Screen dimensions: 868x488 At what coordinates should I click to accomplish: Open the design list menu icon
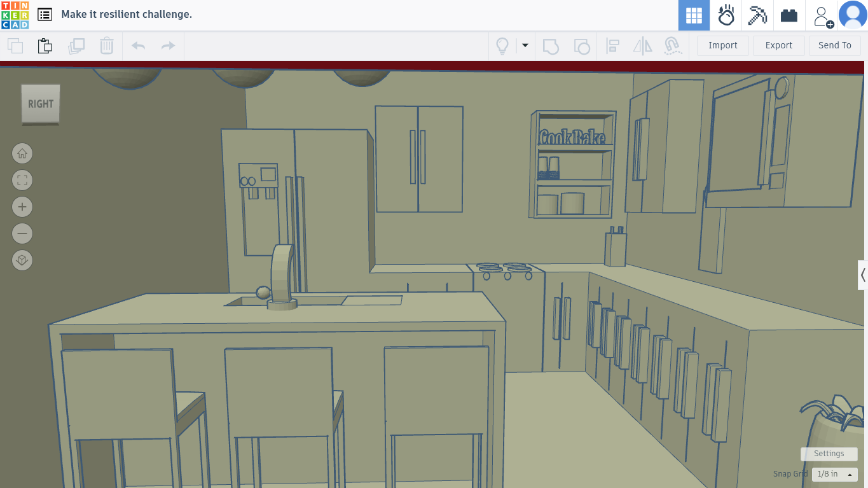(x=45, y=15)
